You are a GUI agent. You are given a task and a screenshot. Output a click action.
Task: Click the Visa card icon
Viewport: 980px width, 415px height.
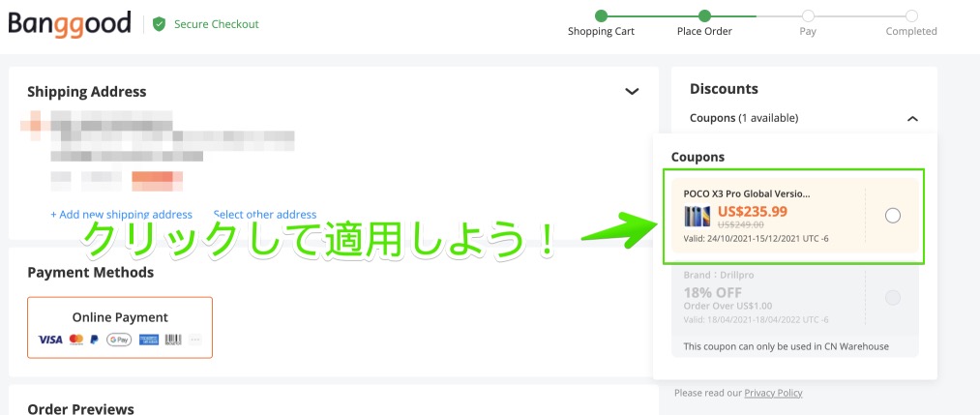50,340
